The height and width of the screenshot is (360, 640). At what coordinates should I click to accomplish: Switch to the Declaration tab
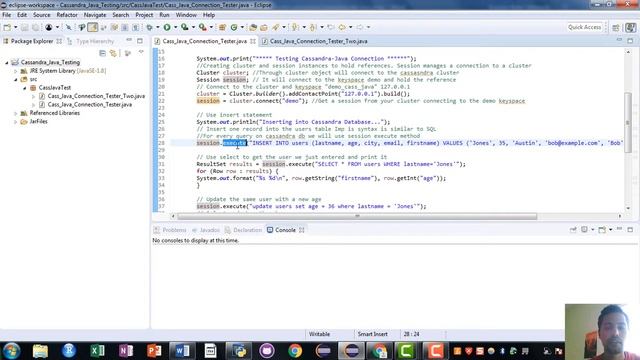click(243, 230)
